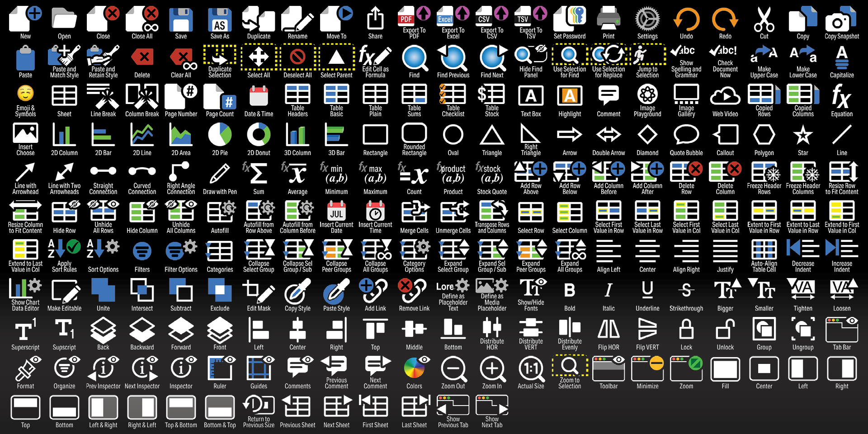Click the Find Previous icon
This screenshot has width=868, height=434.
click(453, 58)
